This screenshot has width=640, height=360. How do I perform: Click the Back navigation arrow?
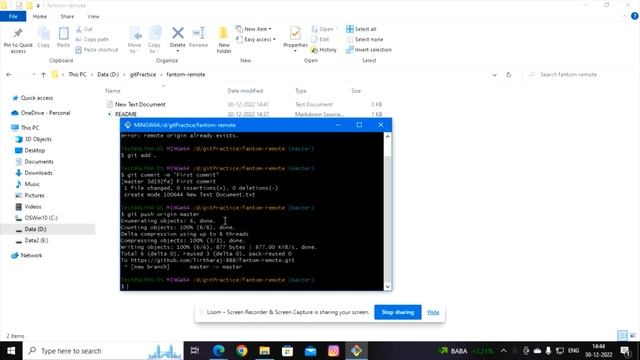[x=9, y=75]
